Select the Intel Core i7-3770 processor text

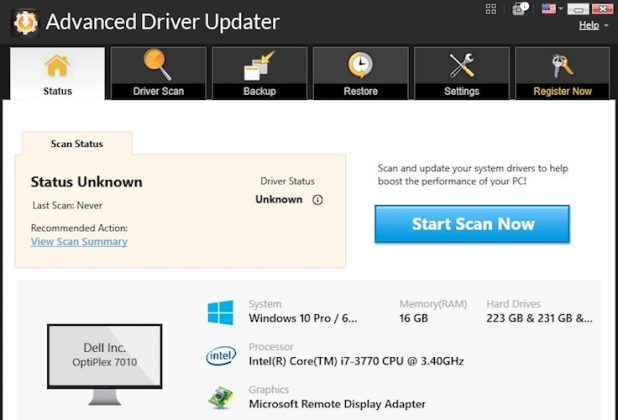point(356,361)
